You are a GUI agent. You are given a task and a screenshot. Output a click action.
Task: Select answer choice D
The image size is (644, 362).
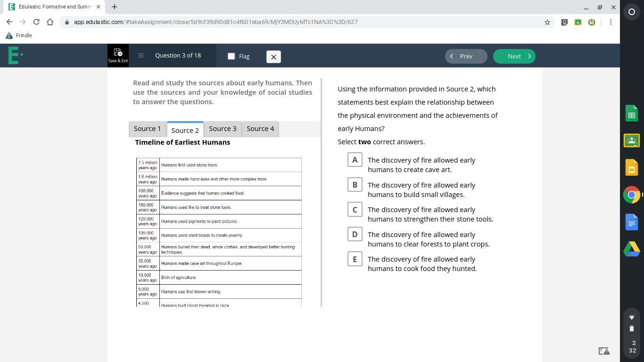tap(355, 234)
